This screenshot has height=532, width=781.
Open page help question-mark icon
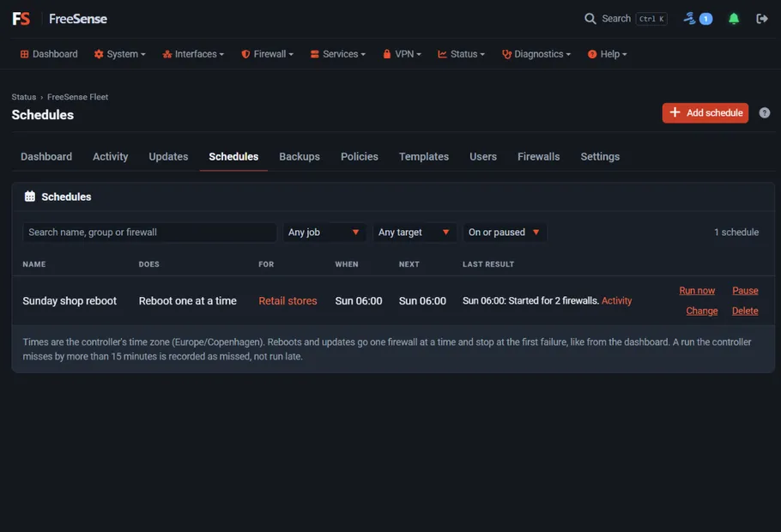coord(765,113)
